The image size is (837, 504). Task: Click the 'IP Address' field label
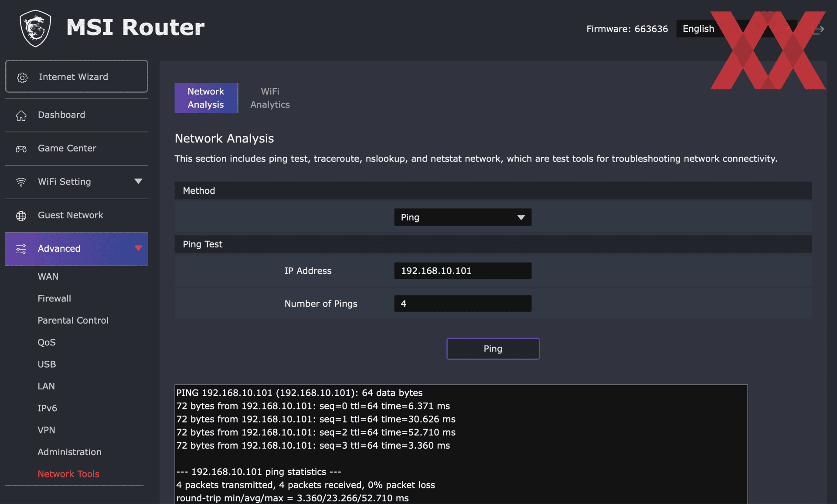(308, 271)
